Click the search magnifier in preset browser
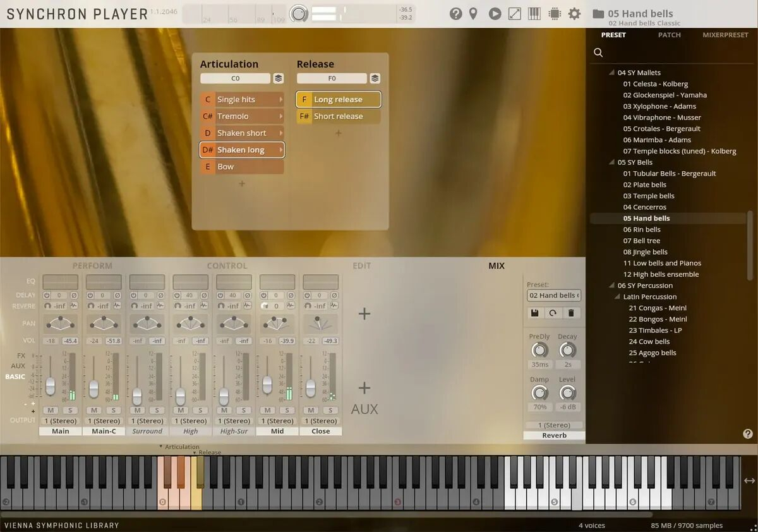The height and width of the screenshot is (532, 758). pyautogui.click(x=598, y=52)
